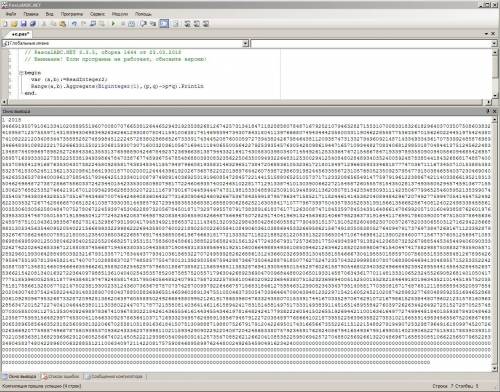Click the icon right of output window toggle

click(x=175, y=24)
